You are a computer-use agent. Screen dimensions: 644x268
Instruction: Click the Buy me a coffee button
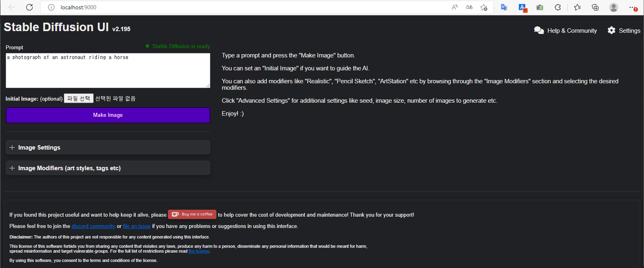pyautogui.click(x=192, y=214)
